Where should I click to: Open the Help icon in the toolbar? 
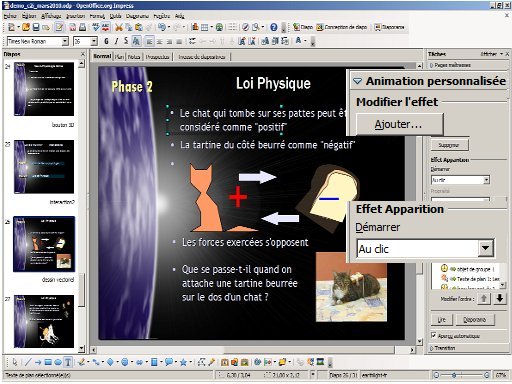[x=274, y=27]
